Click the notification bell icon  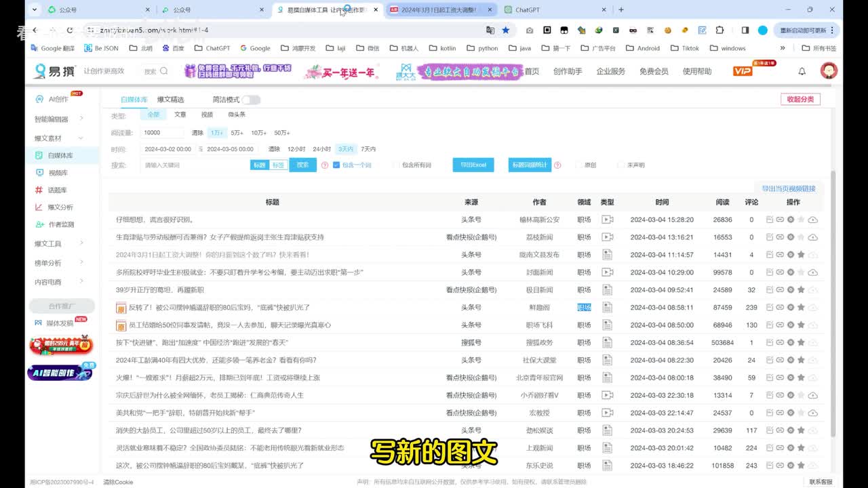click(x=802, y=71)
